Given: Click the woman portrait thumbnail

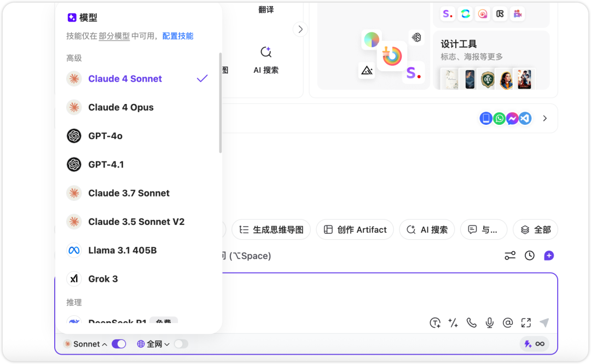Looking at the screenshot, I should [x=506, y=79].
